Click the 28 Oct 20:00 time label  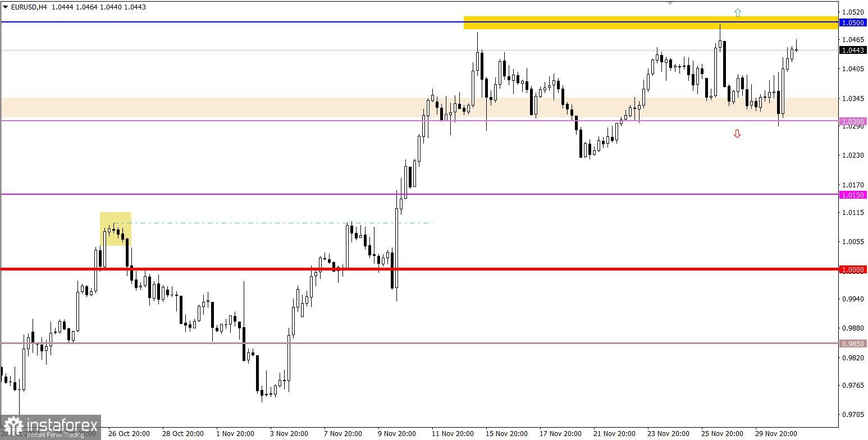182,434
